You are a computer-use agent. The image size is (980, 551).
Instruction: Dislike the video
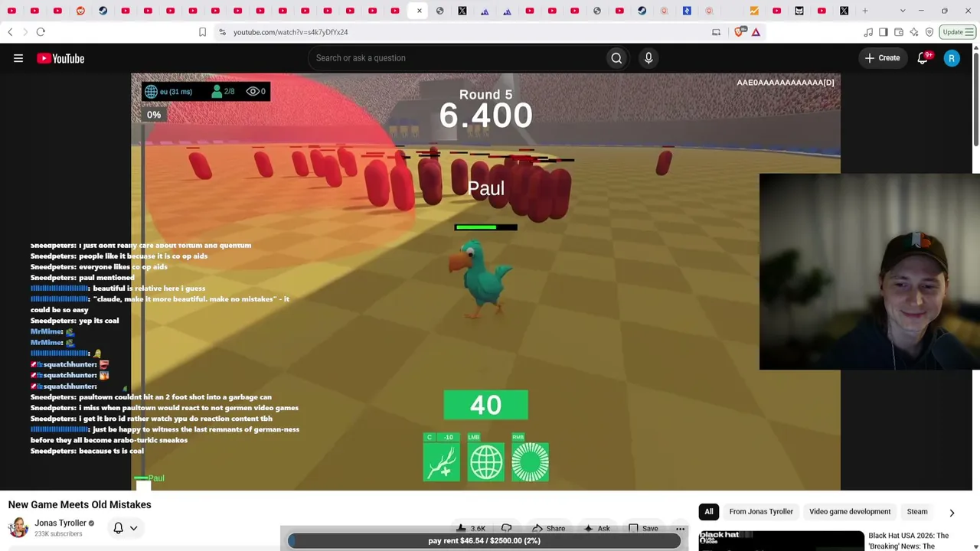507,528
